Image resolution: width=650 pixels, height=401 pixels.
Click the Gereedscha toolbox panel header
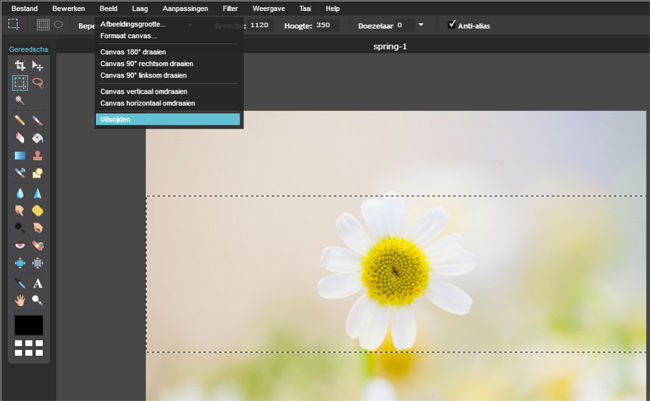(29, 49)
